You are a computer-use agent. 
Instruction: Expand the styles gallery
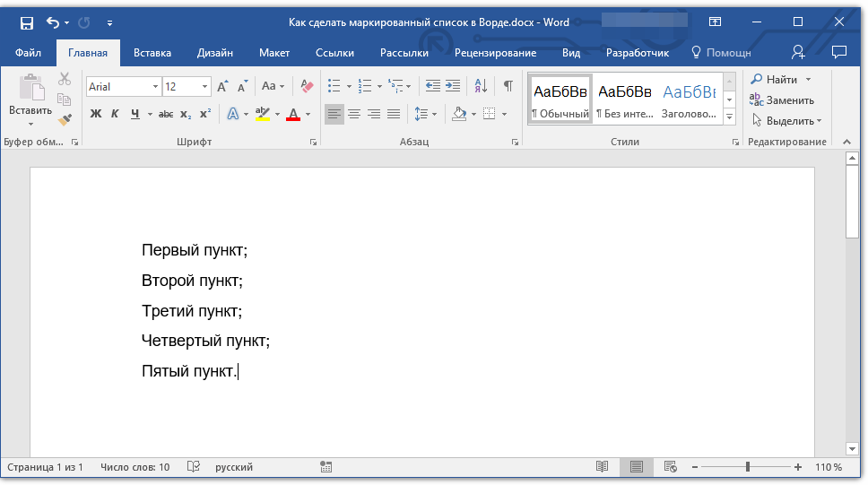(x=729, y=117)
